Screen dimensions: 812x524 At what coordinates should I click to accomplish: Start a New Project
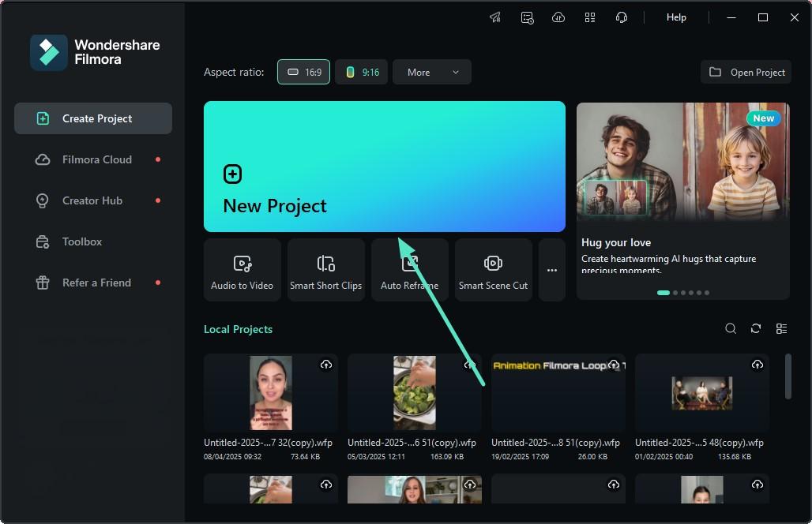click(x=384, y=166)
